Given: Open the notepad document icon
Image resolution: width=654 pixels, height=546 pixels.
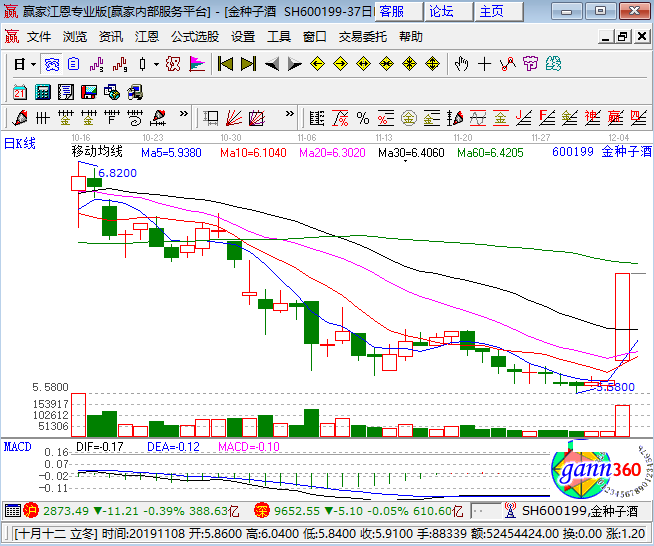Looking at the screenshot, I should (65, 92).
